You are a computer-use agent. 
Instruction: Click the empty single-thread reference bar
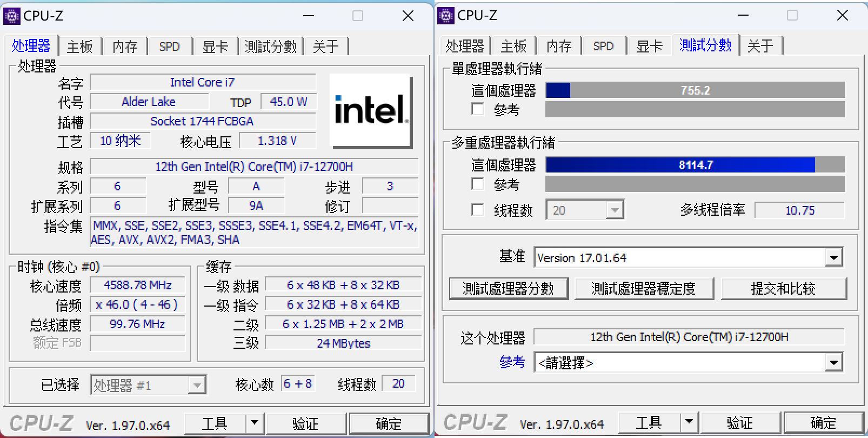(x=696, y=109)
